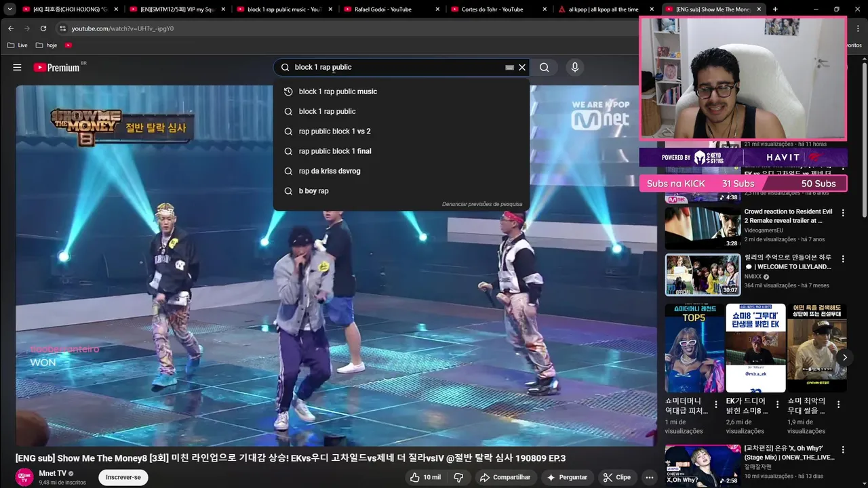Clear the search box with the X

522,67
